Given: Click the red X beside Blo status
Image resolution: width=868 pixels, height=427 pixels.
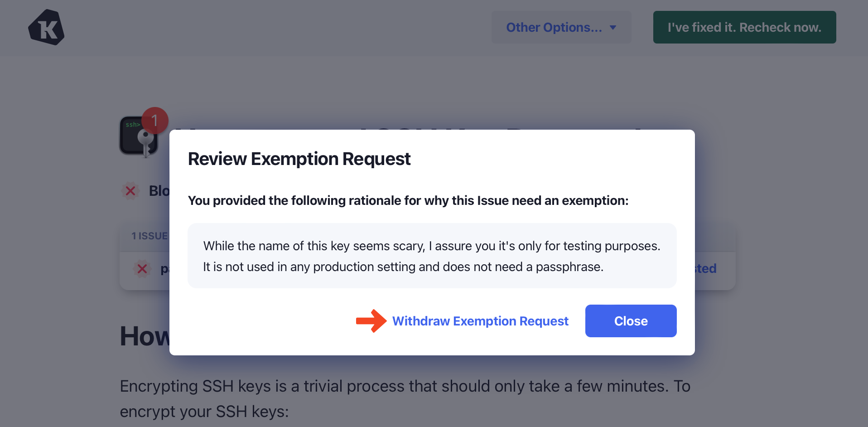Looking at the screenshot, I should [130, 191].
